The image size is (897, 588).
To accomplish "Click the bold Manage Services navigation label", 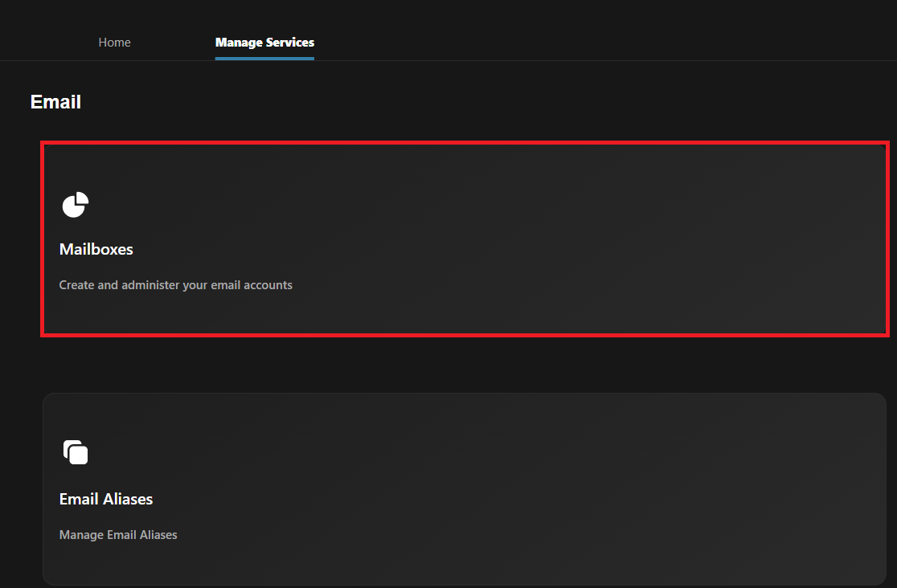I will click(264, 43).
